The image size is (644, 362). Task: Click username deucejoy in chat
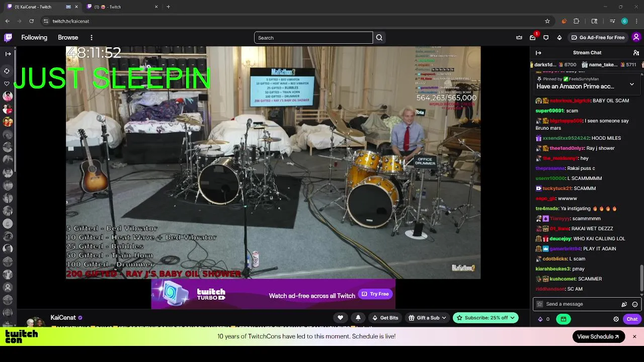(x=560, y=238)
